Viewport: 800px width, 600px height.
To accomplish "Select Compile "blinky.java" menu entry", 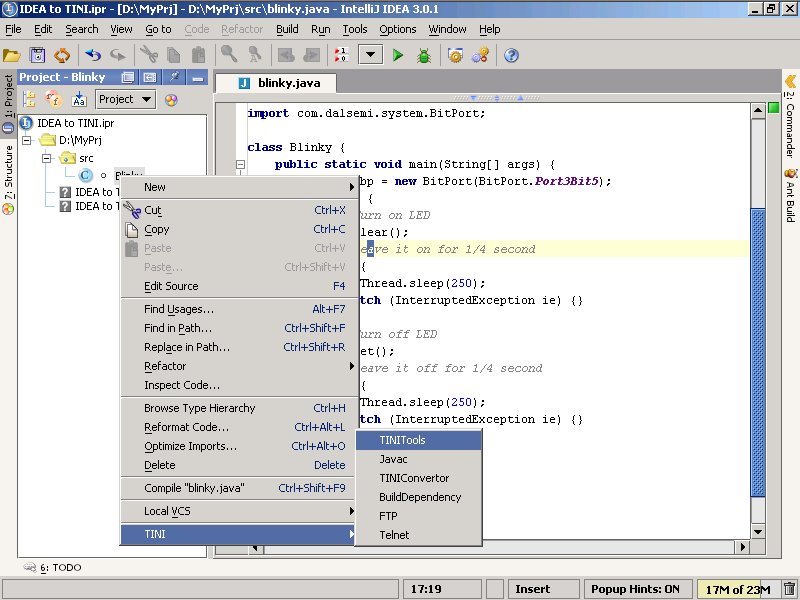I will click(237, 488).
